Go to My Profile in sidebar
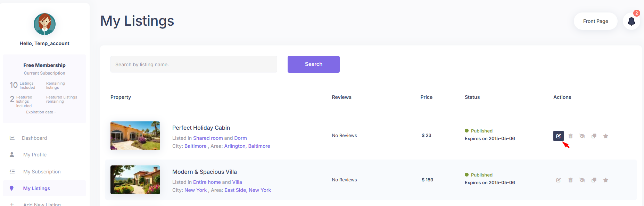This screenshot has width=644, height=206. [x=35, y=155]
